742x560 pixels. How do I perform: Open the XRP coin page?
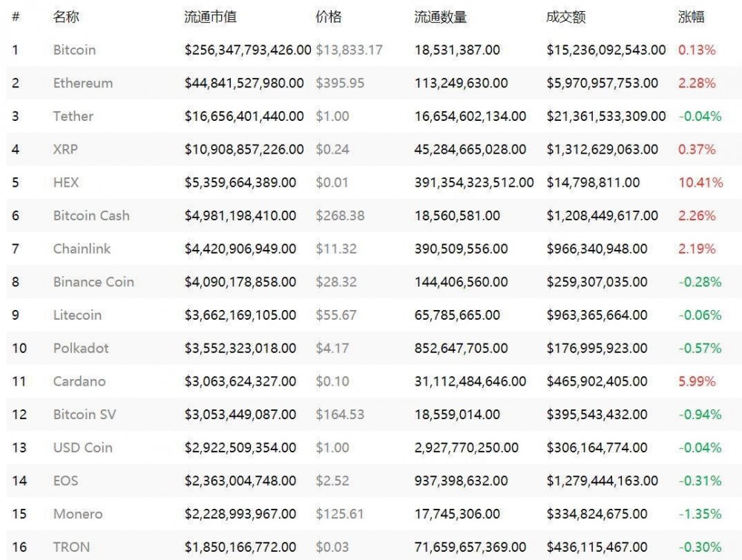65,149
